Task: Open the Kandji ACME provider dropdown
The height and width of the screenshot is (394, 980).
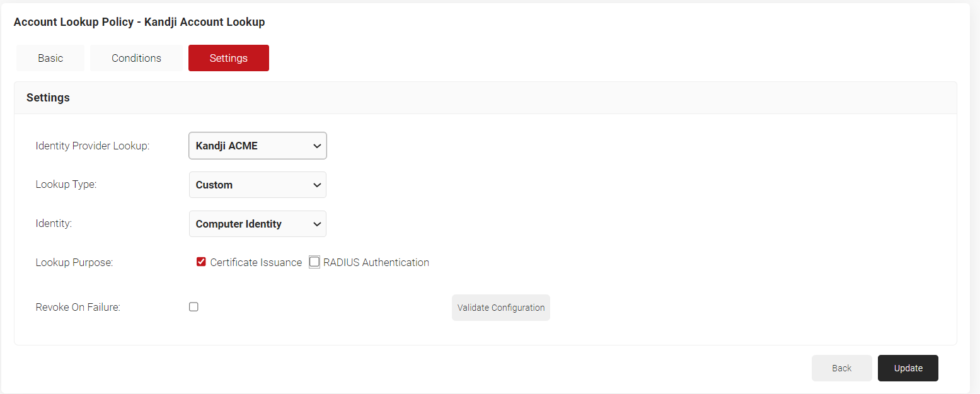Action: [x=258, y=146]
